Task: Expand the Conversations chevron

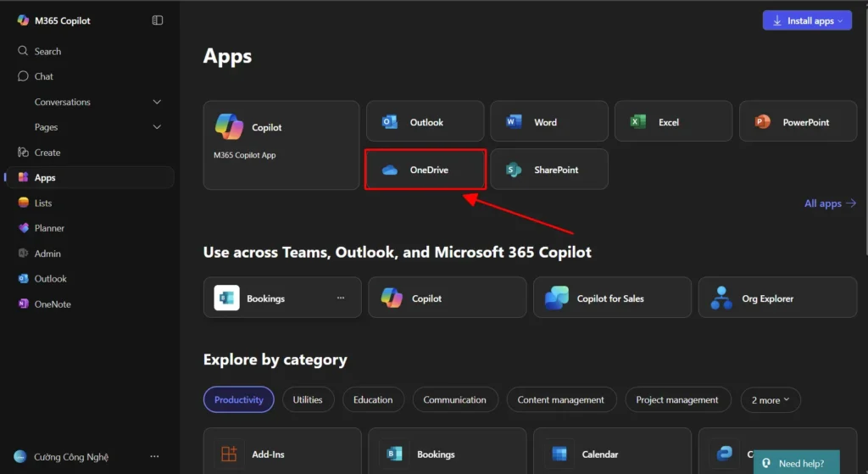Action: [157, 102]
